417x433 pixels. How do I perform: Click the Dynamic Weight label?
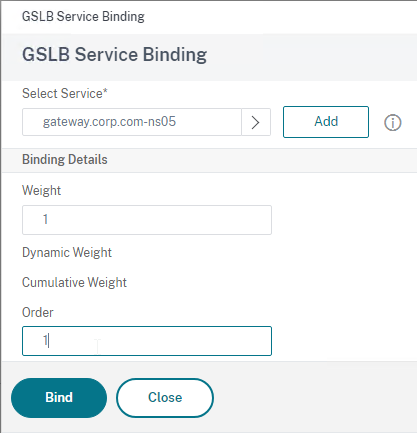coord(67,253)
